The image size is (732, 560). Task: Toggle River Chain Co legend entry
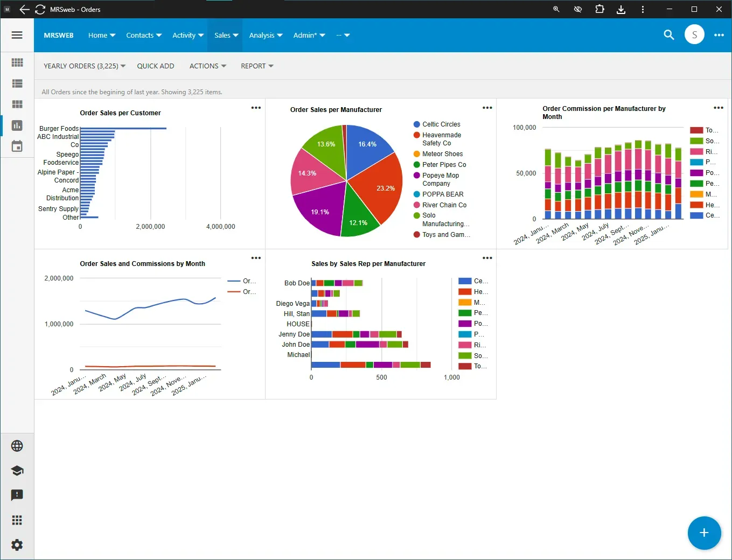[x=440, y=205]
